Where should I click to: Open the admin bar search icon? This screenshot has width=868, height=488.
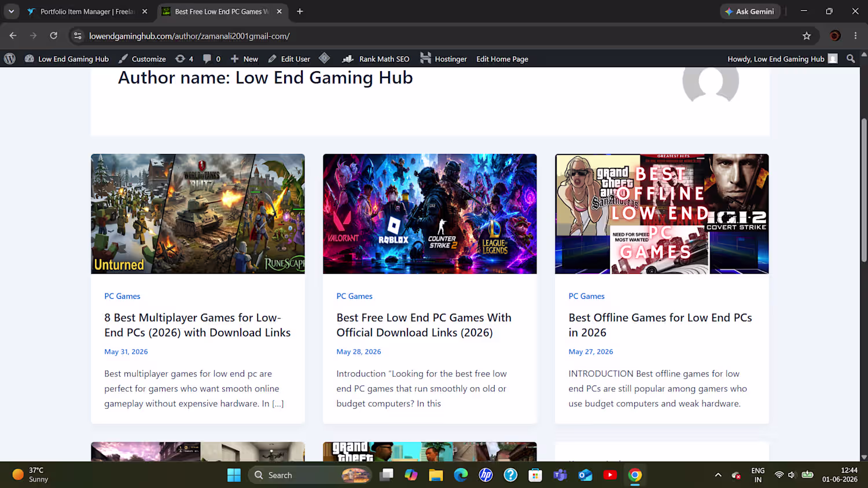(x=851, y=59)
